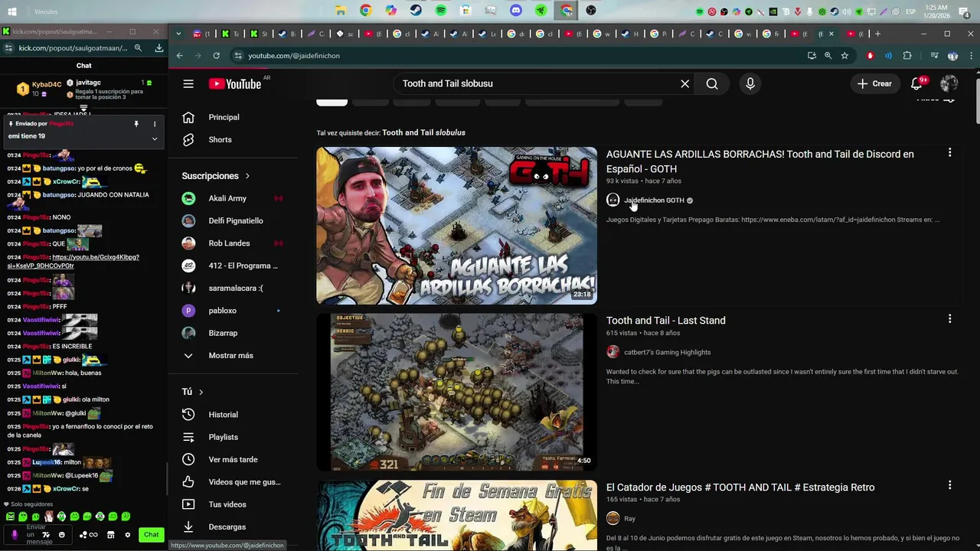Open Steam from the Windows taskbar
The width and height of the screenshot is (980, 551).
coord(415,11)
